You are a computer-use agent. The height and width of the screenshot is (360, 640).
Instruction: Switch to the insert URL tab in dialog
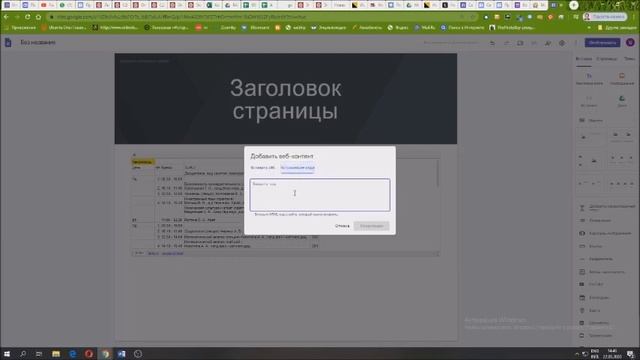(262, 168)
